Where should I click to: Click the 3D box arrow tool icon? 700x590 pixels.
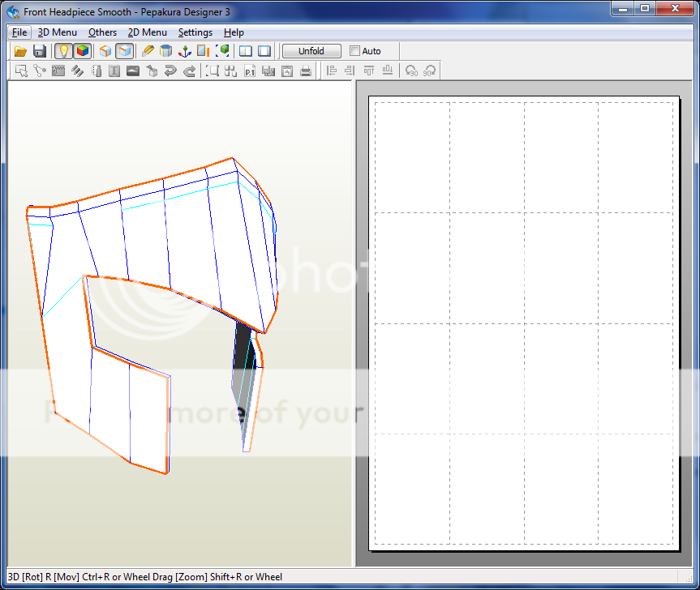[x=152, y=71]
